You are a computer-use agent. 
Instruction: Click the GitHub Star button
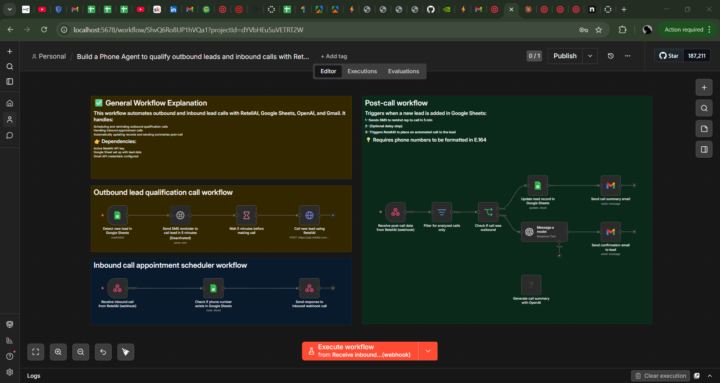tap(669, 56)
